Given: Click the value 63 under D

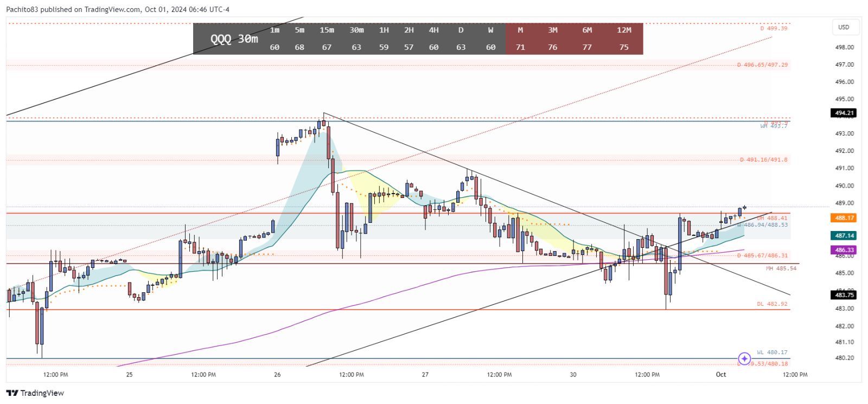Looking at the screenshot, I should [x=461, y=48].
